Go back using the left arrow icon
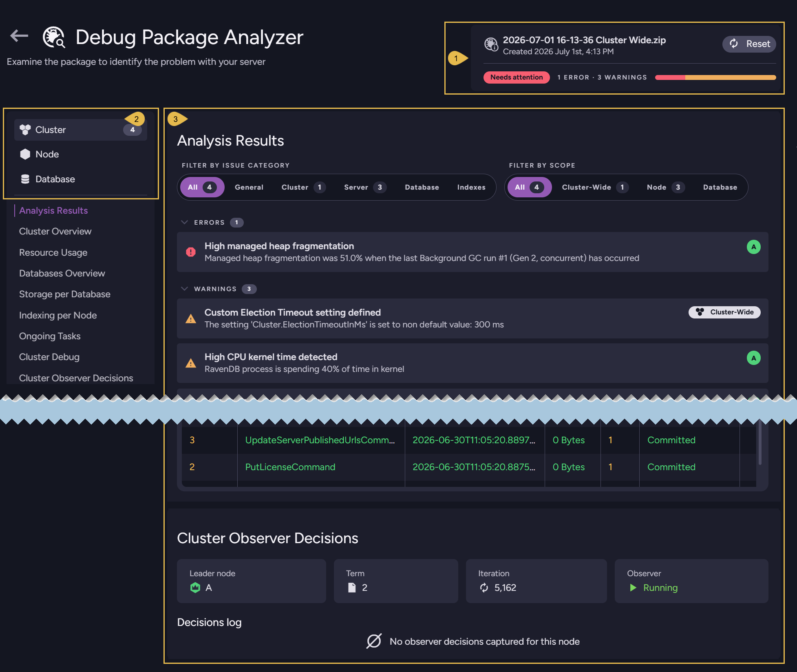Viewport: 797px width, 672px height. point(19,36)
